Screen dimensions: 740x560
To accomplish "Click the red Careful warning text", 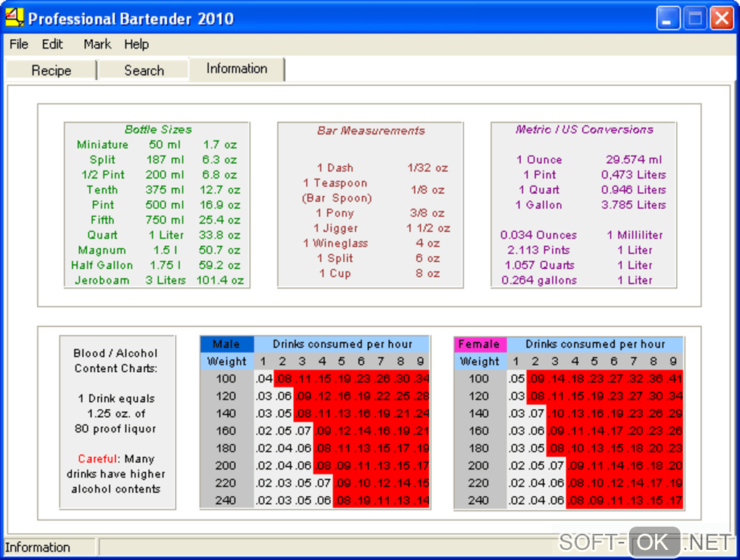I will pos(99,459).
